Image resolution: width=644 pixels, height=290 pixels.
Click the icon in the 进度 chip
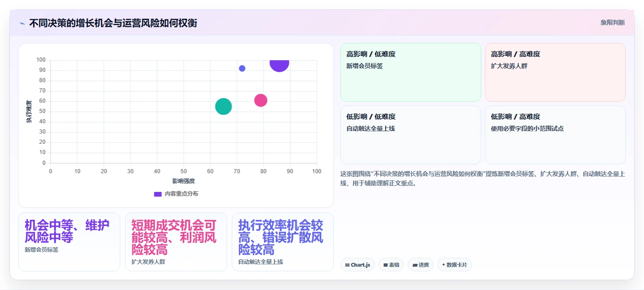coord(415,265)
